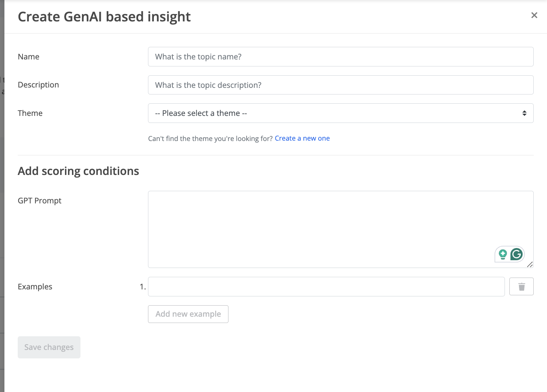The width and height of the screenshot is (547, 392).
Task: Focus the topic name input field
Action: 341,57
